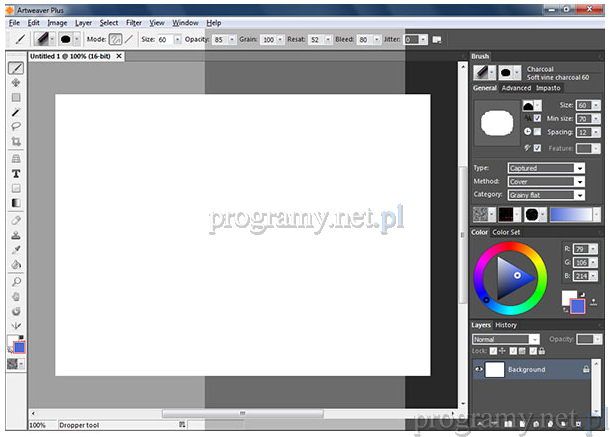Enable the Spacing checkbox
Screen dimensions: 610x437
[x=537, y=132]
